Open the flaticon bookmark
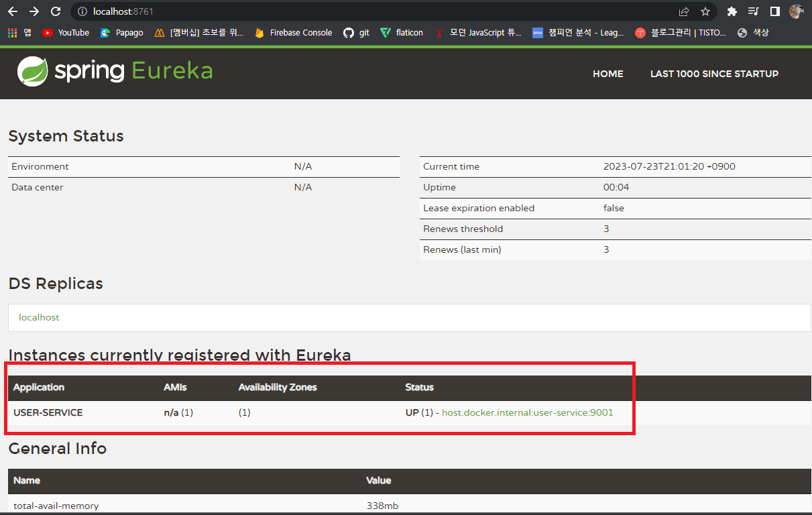This screenshot has width=812, height=515. [401, 32]
